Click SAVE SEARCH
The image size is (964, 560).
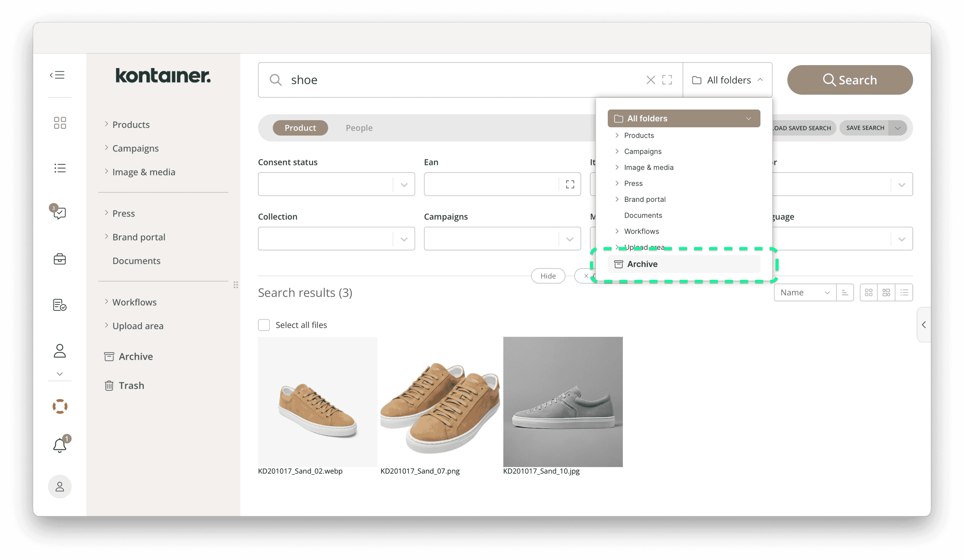point(865,128)
